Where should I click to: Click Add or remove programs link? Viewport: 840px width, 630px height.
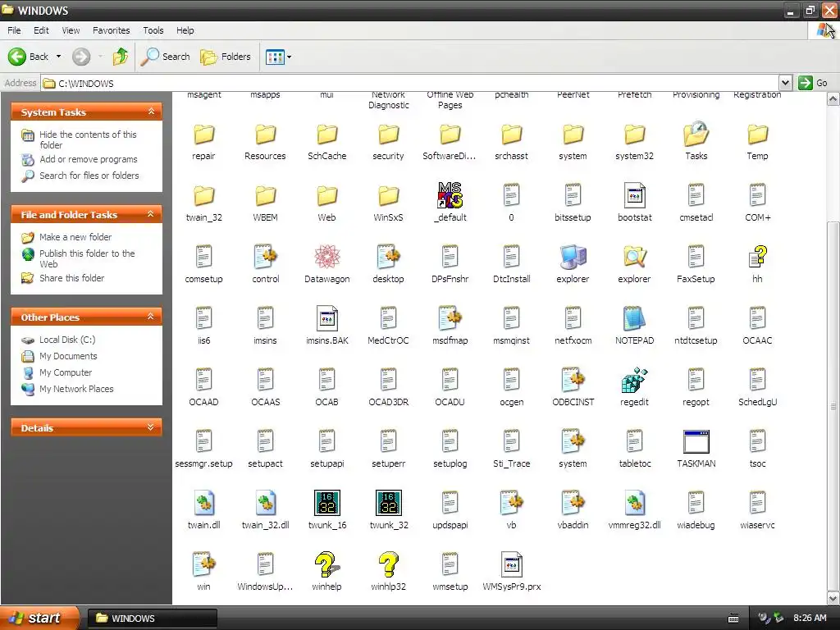(89, 159)
